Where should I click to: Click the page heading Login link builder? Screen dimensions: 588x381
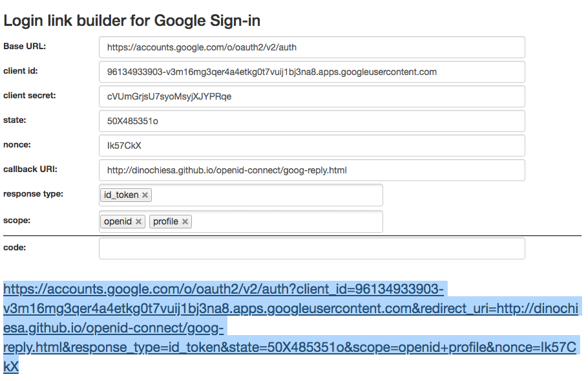pos(132,21)
